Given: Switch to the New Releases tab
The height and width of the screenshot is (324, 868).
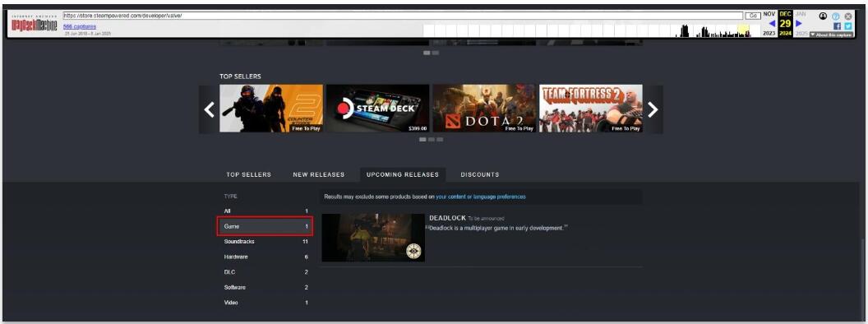Looking at the screenshot, I should (x=319, y=174).
